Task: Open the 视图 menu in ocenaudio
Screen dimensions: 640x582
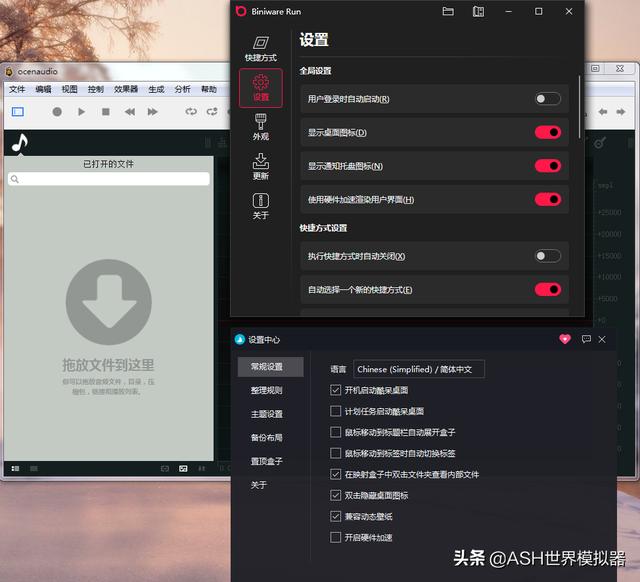Action: 69,89
